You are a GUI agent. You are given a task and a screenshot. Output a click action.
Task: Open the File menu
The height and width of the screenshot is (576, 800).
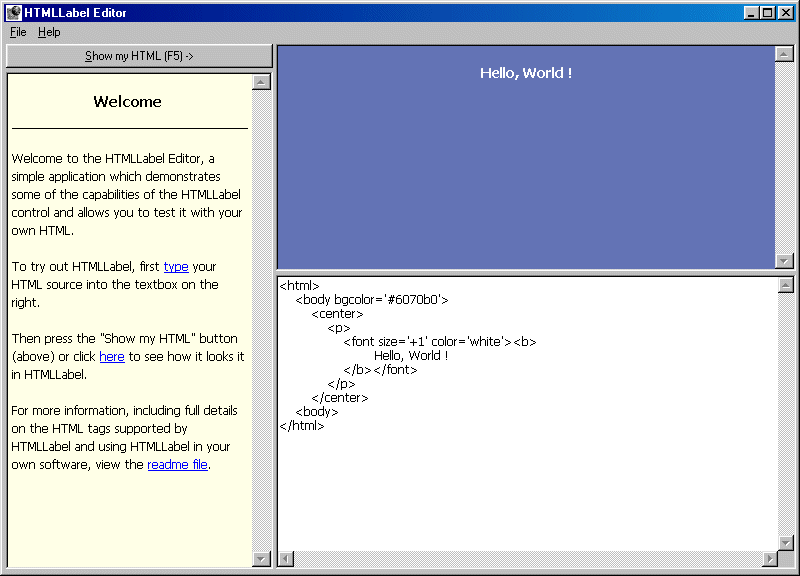[x=18, y=32]
